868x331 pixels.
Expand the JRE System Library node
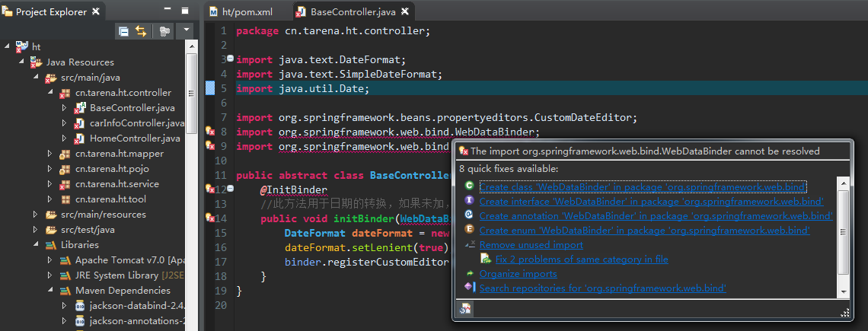tap(50, 275)
